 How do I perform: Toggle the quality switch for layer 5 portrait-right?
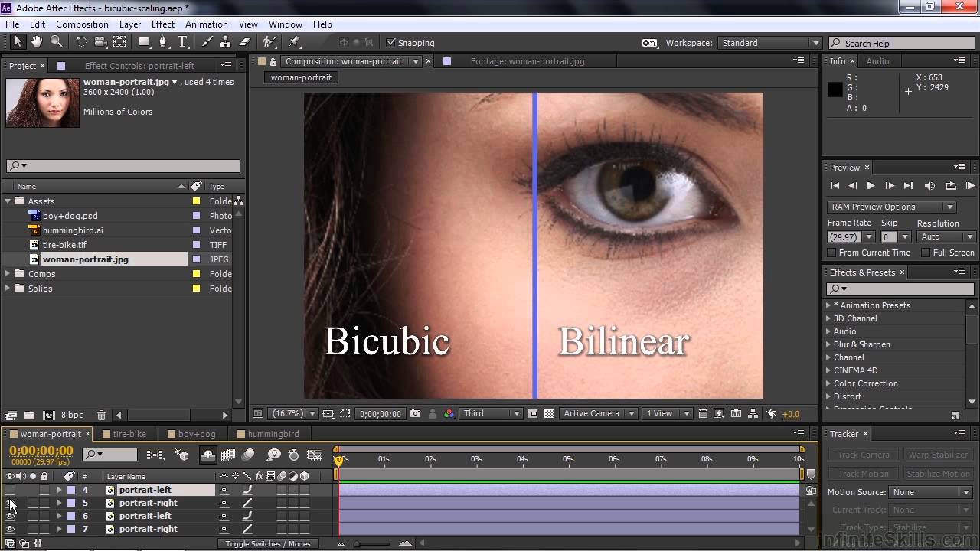pyautogui.click(x=247, y=503)
